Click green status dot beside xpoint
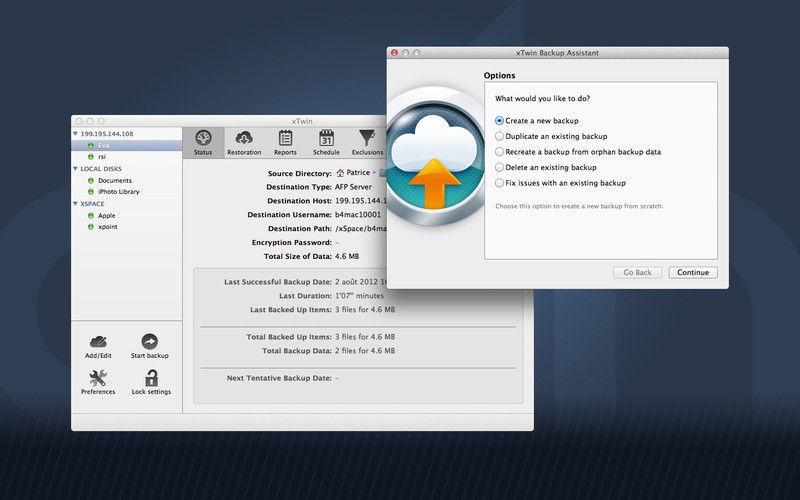The height and width of the screenshot is (500, 800). (91, 227)
